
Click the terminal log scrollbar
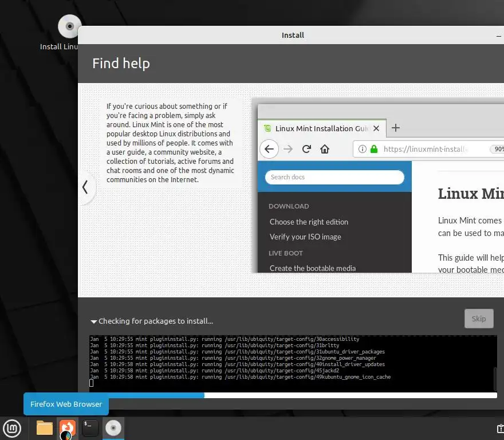[x=495, y=379]
